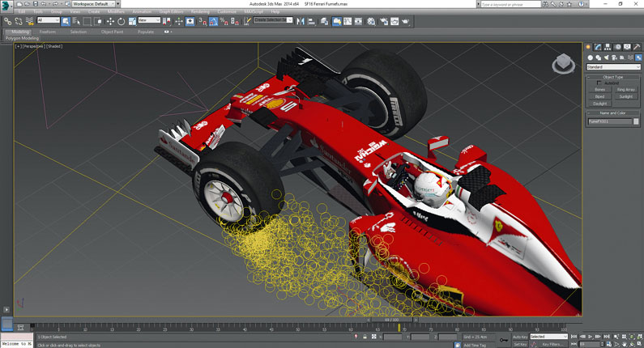
Task: Open the Edit Named Selection Sets tool
Action: click(x=247, y=21)
